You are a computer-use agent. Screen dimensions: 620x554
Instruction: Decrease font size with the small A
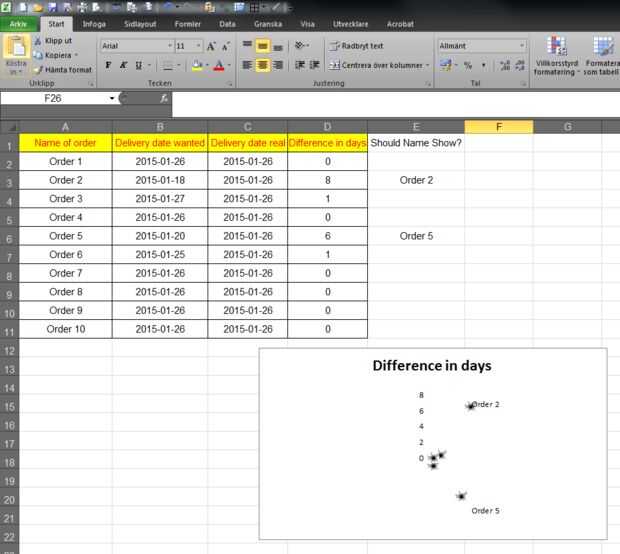click(226, 46)
